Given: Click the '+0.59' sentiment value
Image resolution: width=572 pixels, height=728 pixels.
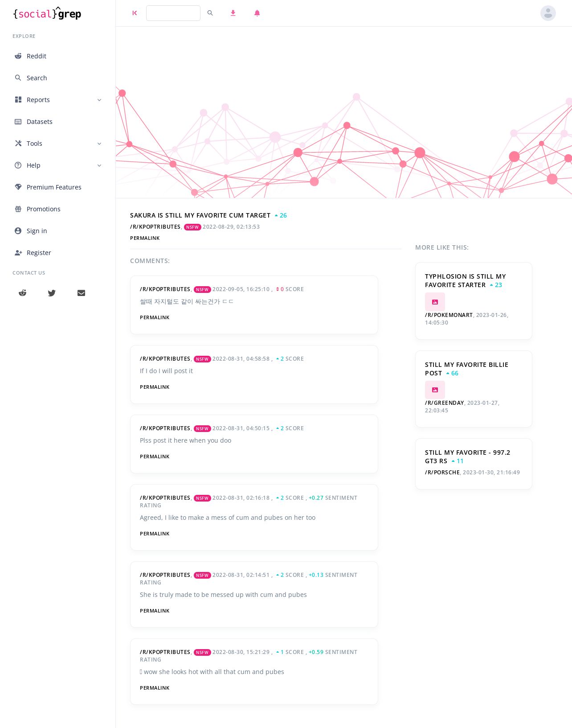Looking at the screenshot, I should coord(316,652).
